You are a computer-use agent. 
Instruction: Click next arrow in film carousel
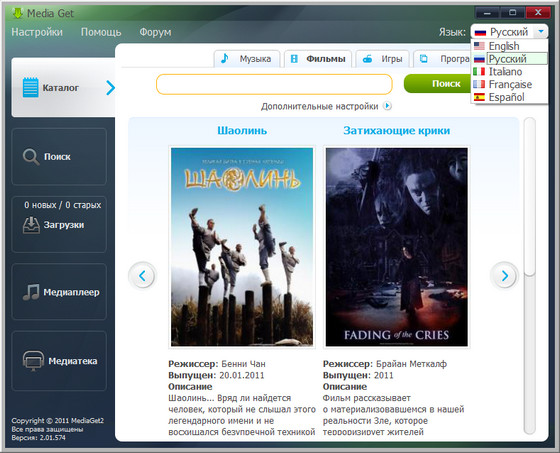click(504, 276)
